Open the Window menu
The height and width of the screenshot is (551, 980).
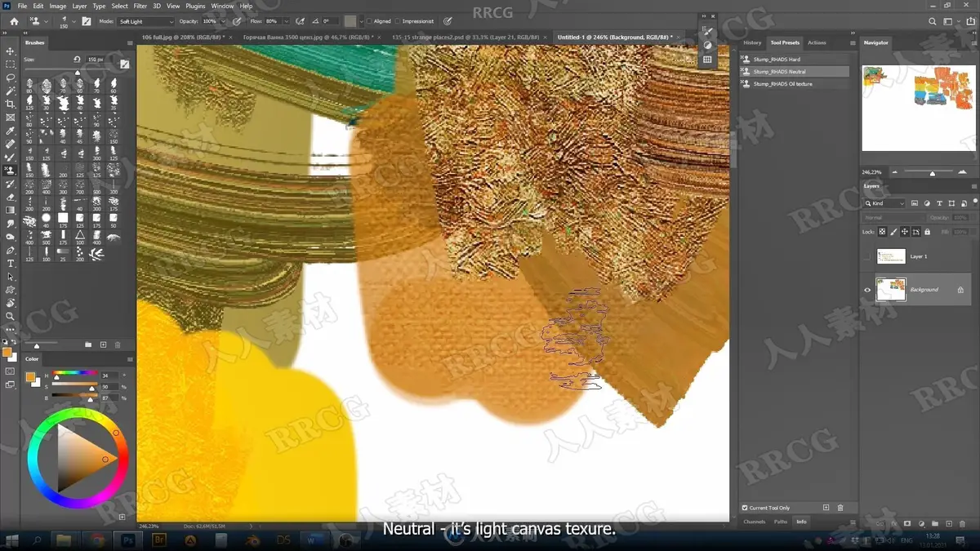222,6
